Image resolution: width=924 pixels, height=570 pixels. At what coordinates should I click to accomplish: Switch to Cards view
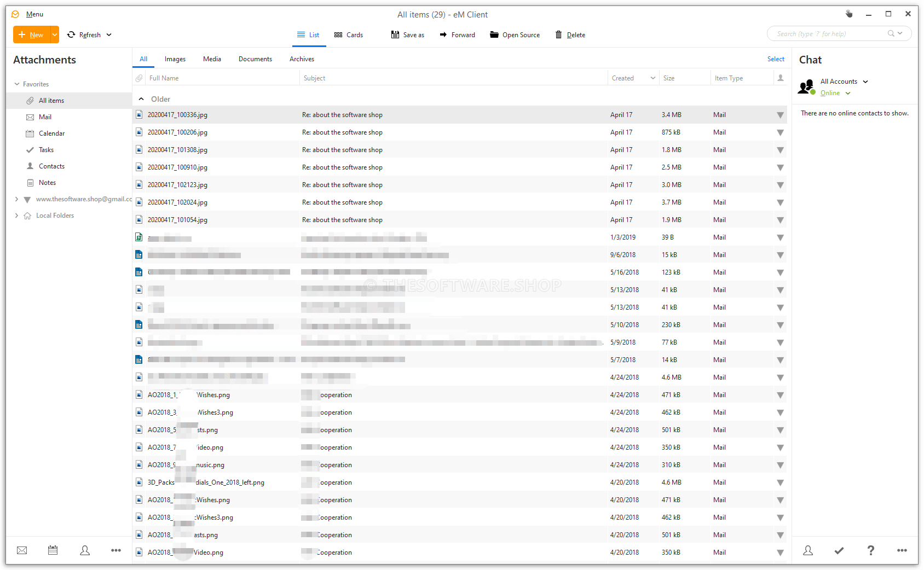pos(348,34)
